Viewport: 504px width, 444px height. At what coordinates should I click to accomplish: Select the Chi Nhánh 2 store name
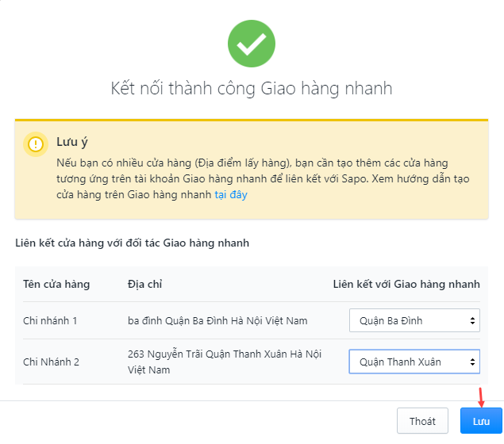(51, 362)
